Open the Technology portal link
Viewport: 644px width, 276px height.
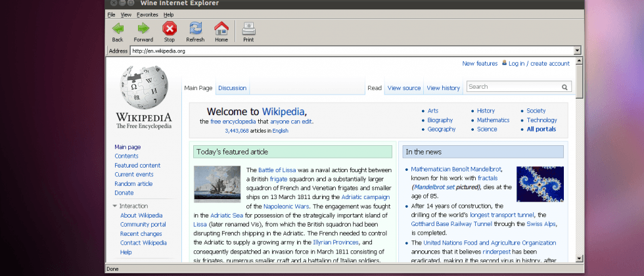[x=541, y=120]
